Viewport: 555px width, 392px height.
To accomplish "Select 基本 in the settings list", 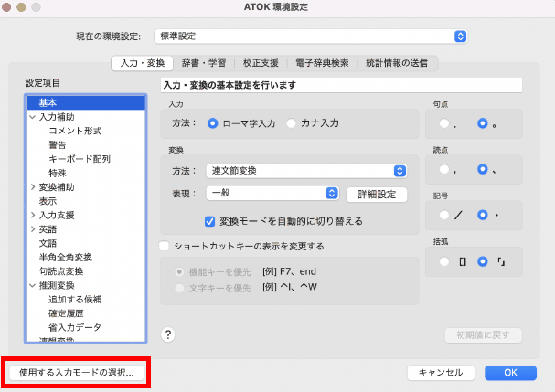I will (x=85, y=102).
